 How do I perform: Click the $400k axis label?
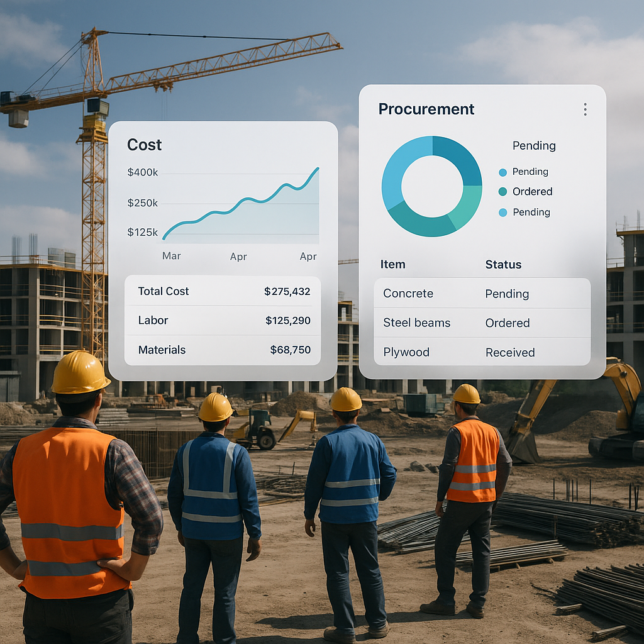pos(143,172)
